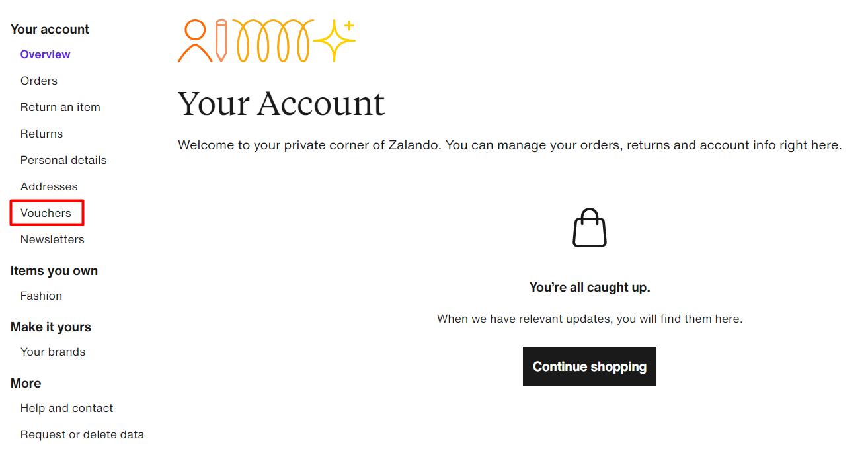The image size is (868, 453).
Task: View saved Addresses
Action: click(x=49, y=186)
